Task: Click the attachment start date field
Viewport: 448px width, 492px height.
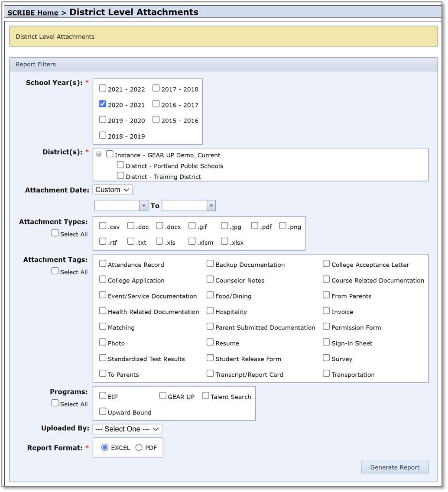Action: tap(117, 206)
